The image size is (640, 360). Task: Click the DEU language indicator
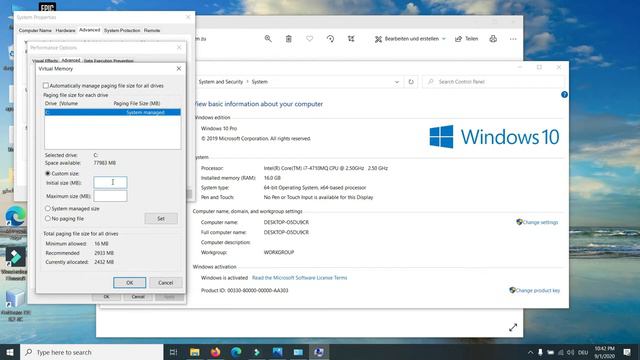583,352
